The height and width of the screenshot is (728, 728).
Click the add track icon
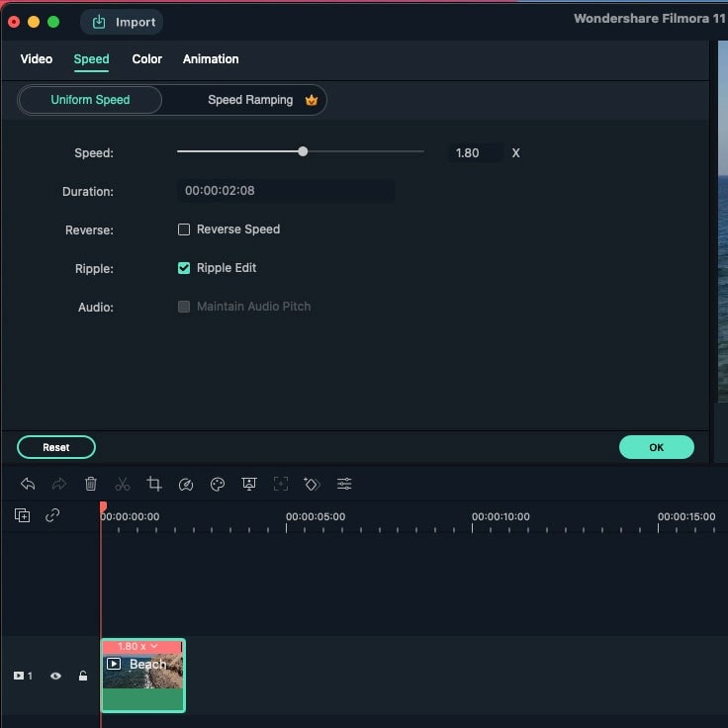(23, 515)
